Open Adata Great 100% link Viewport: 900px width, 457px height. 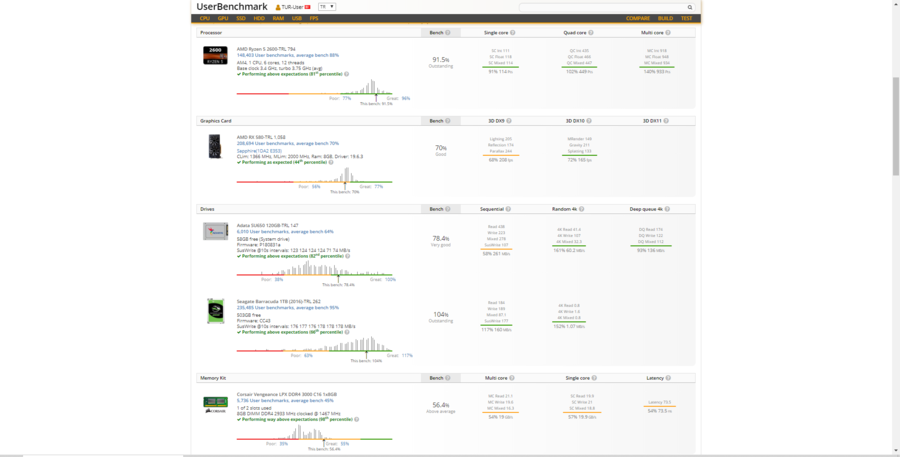(390, 280)
